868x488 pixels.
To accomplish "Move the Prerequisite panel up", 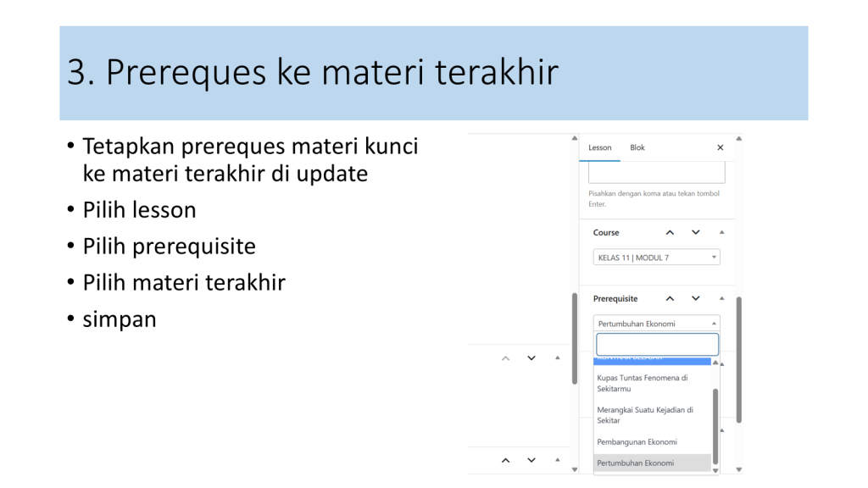I will pyautogui.click(x=670, y=298).
